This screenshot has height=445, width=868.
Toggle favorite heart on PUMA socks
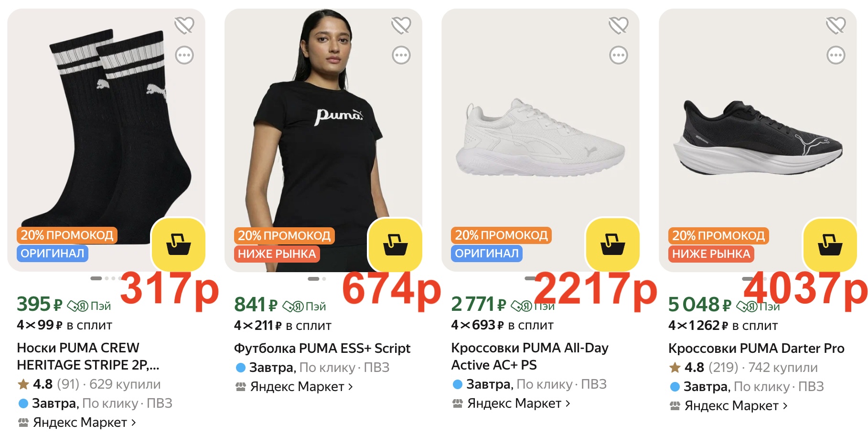point(184,25)
